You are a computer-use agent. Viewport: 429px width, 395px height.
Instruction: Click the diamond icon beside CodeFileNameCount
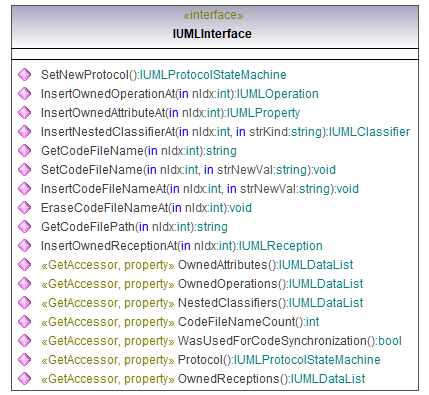point(24,322)
